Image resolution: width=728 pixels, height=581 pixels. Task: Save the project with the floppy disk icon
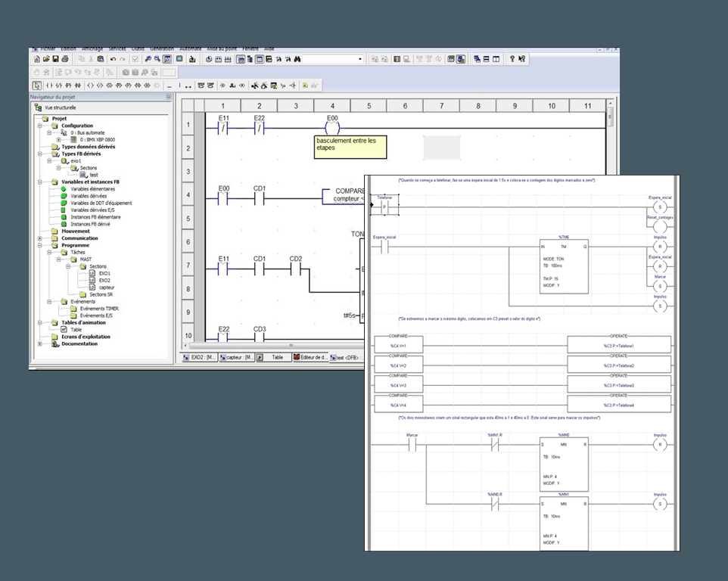(x=55, y=59)
